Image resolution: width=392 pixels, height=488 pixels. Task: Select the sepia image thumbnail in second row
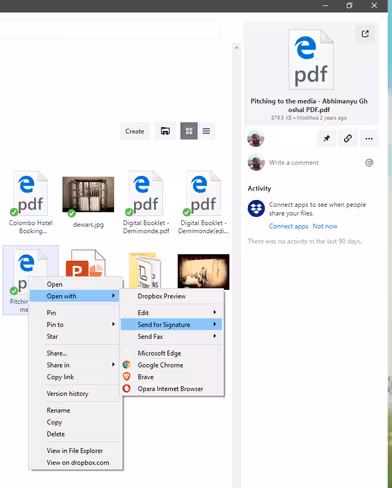click(203, 271)
